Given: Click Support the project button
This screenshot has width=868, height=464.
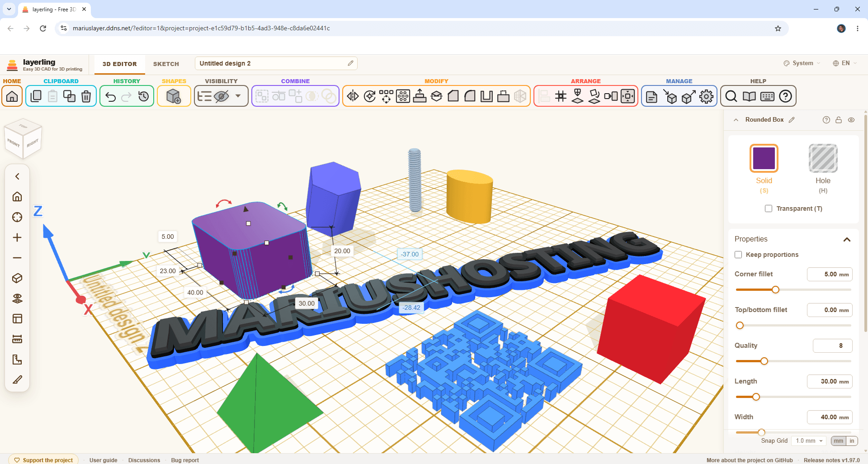Looking at the screenshot, I should pos(43,460).
